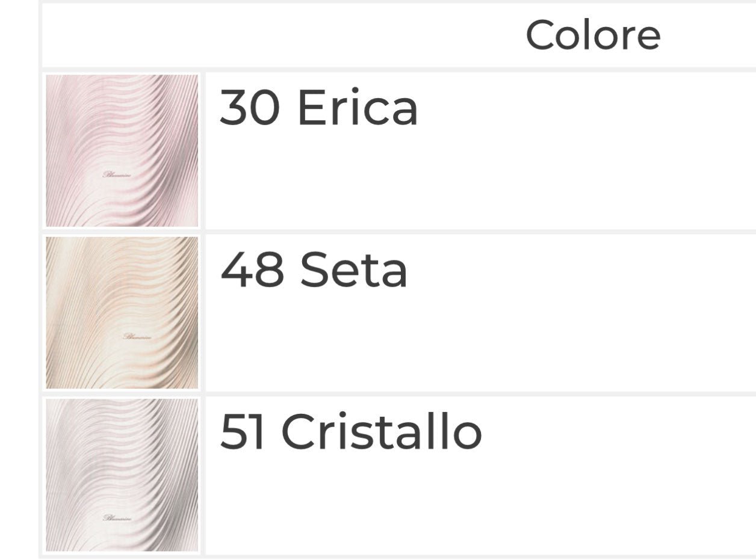The height and width of the screenshot is (560, 756).
Task: Choose the 48 Seta fabric swatch
Action: 122,312
